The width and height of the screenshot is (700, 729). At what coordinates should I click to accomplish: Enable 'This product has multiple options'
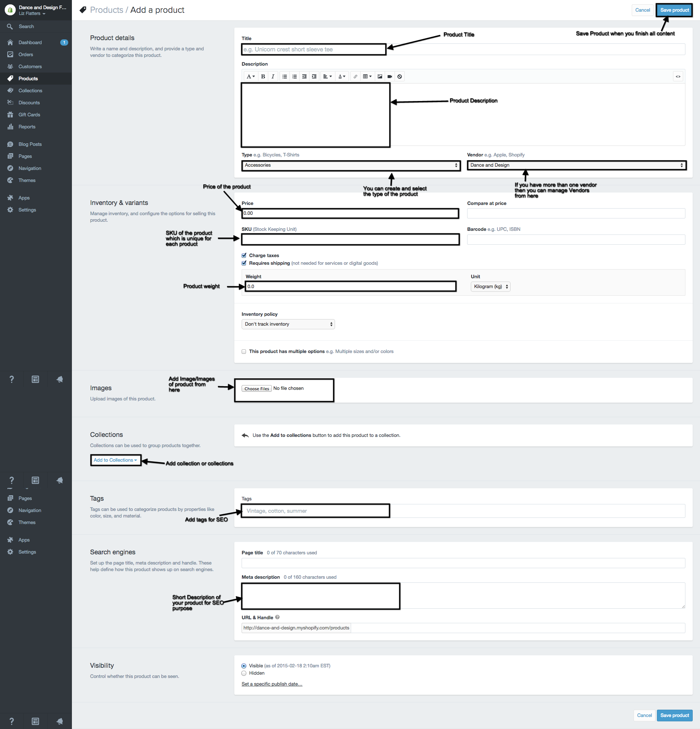[244, 352]
